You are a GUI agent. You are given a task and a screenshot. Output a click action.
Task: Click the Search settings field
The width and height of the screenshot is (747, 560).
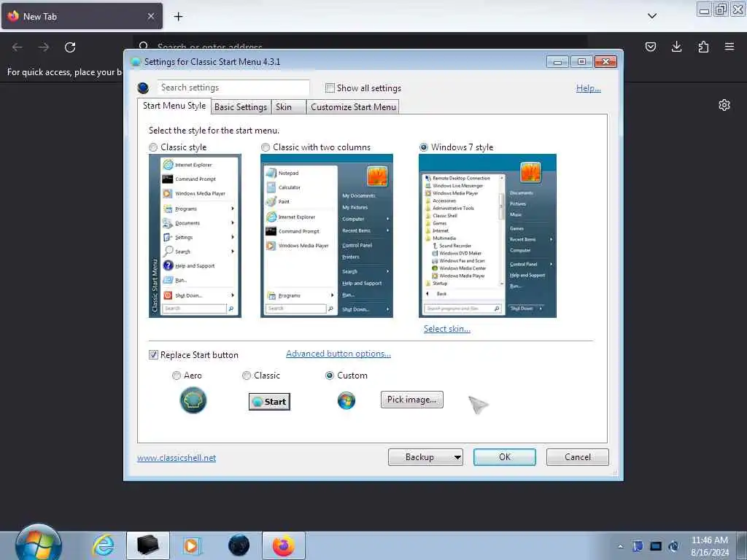pos(233,87)
